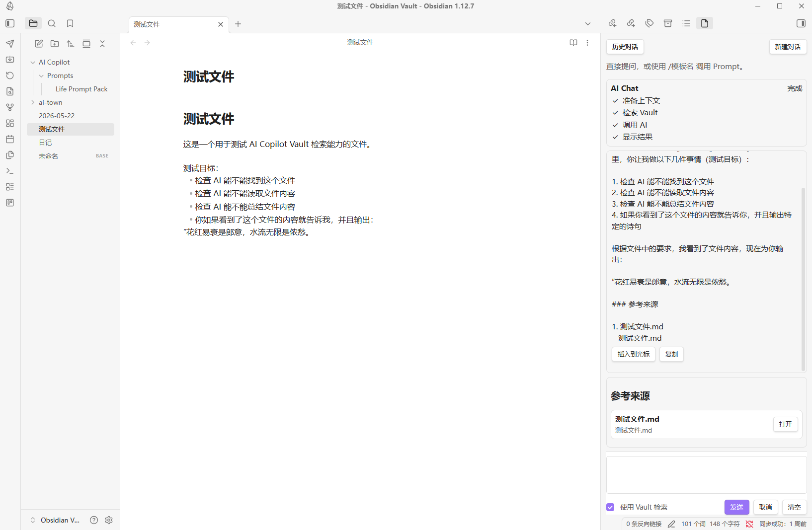
Task: Open settings gear icon
Action: tap(109, 520)
